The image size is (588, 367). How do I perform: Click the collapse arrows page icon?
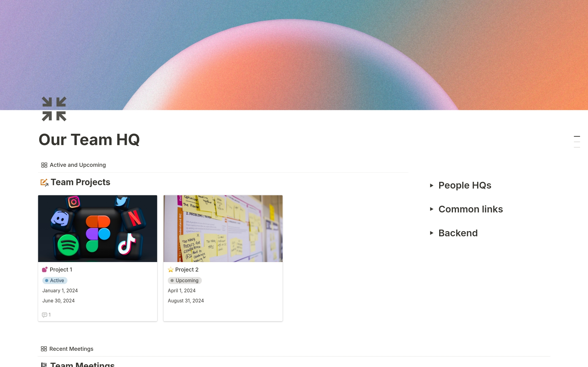(x=54, y=109)
